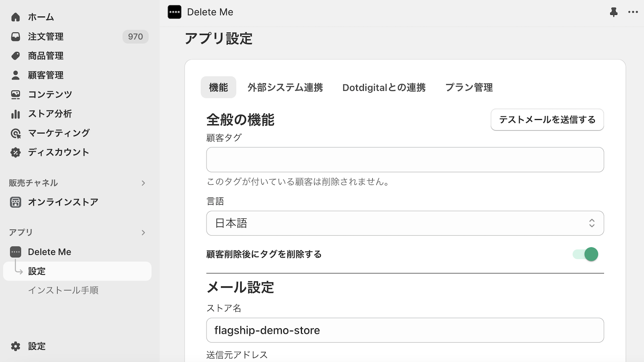The width and height of the screenshot is (644, 362).
Task: Open the プラン管理 tab
Action: [469, 87]
